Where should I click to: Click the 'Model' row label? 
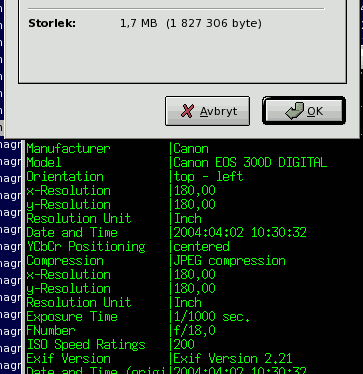click(44, 163)
